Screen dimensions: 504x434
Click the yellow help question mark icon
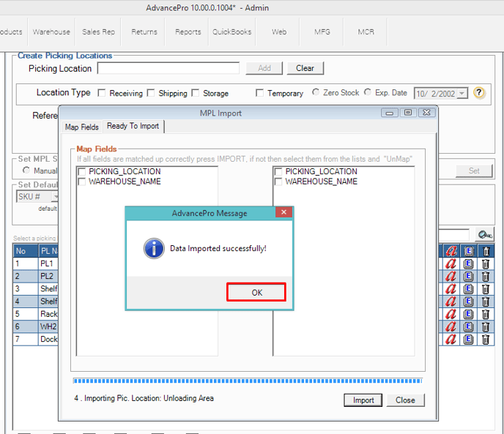pyautogui.click(x=479, y=93)
